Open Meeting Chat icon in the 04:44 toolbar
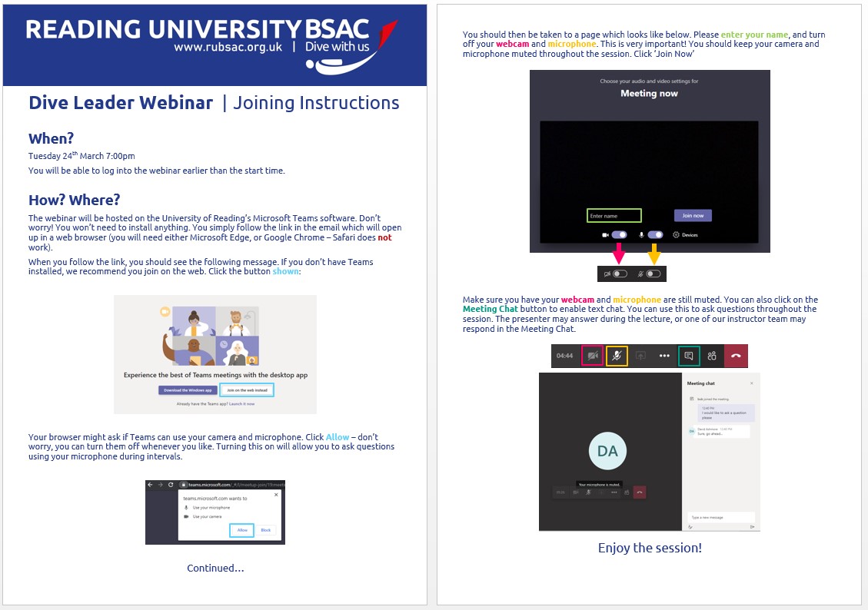Image resolution: width=868 pixels, height=610 pixels. click(x=689, y=356)
